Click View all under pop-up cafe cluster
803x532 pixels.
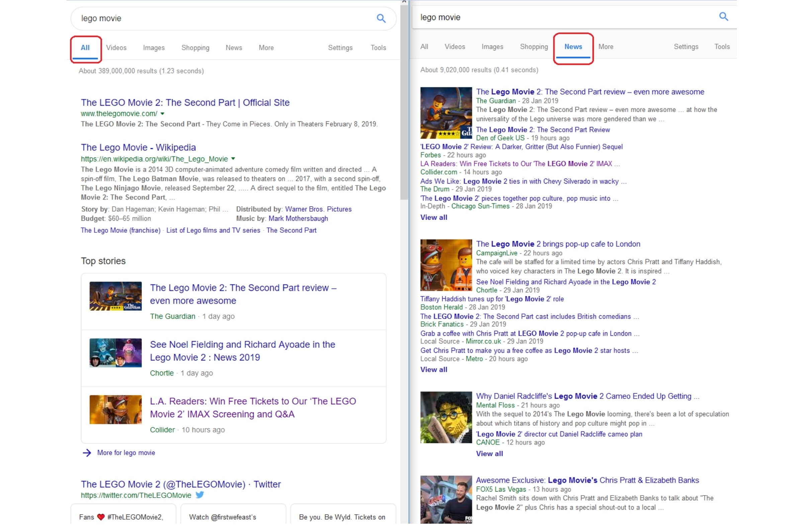[x=433, y=369]
